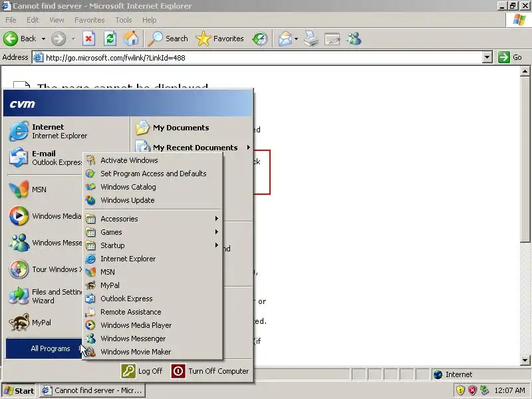Open Messenger icon in IE toolbar
Image resolution: width=532 pixels, height=399 pixels.
(x=354, y=39)
